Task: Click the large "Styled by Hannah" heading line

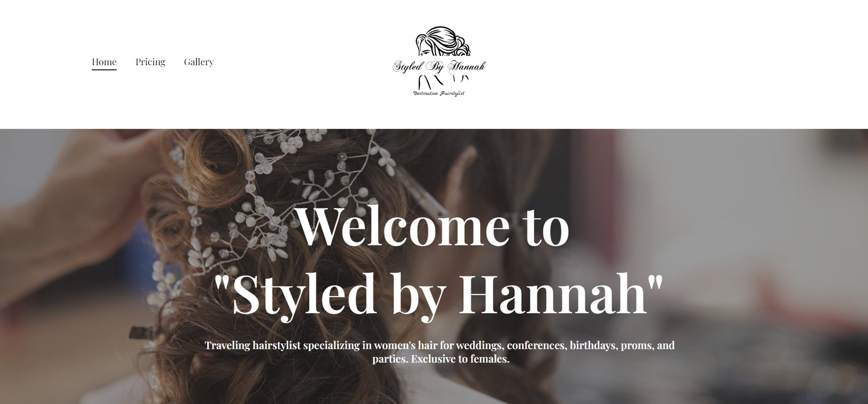Action: (438, 294)
